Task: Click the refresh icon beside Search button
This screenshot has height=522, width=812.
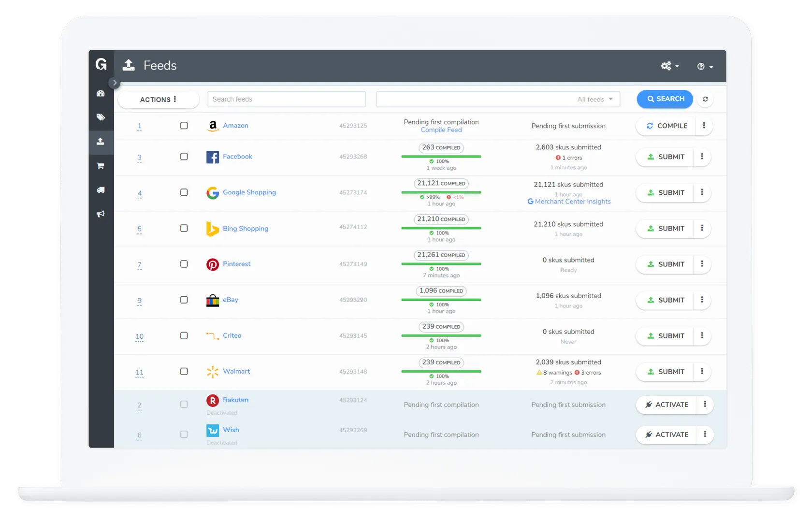Action: pyautogui.click(x=705, y=99)
